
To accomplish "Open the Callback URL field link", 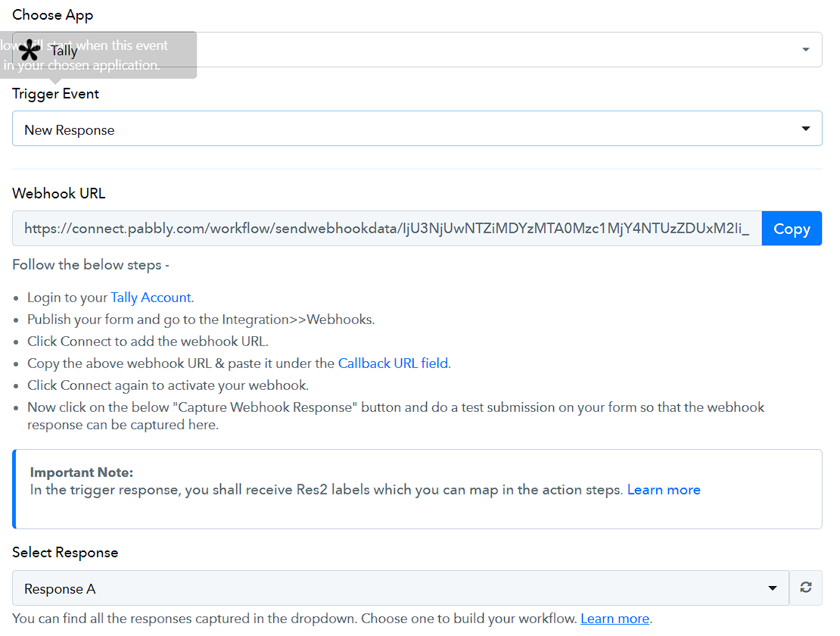I will pos(394,363).
